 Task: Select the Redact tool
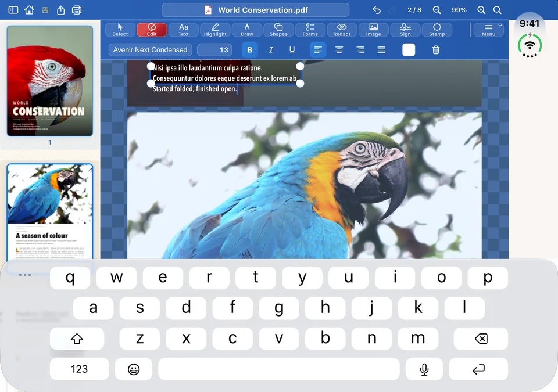tap(342, 30)
